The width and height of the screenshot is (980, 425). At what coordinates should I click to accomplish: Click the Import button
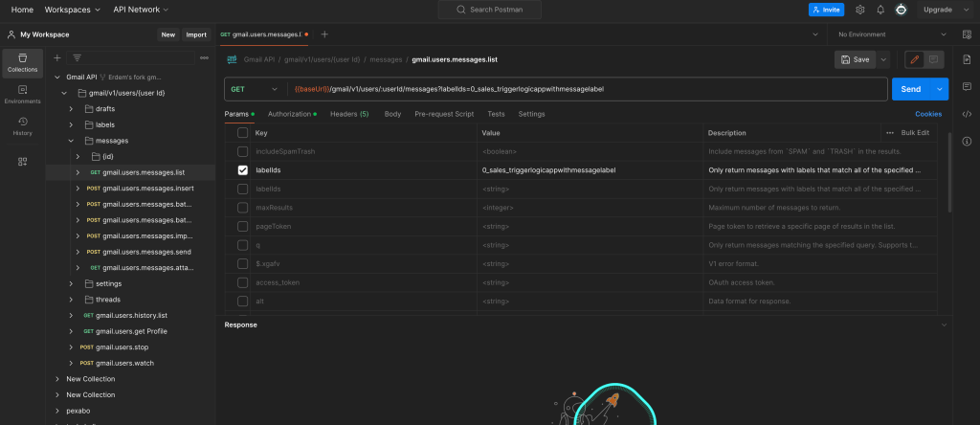coord(196,34)
